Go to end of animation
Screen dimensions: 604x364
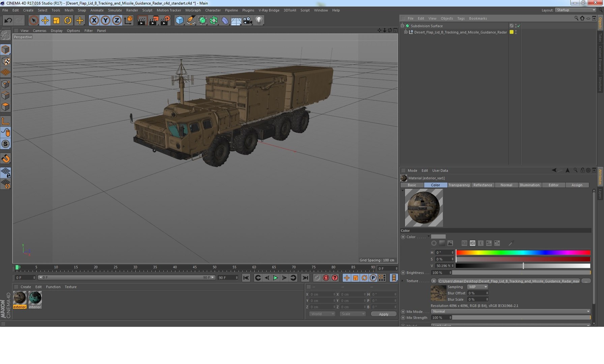click(305, 278)
